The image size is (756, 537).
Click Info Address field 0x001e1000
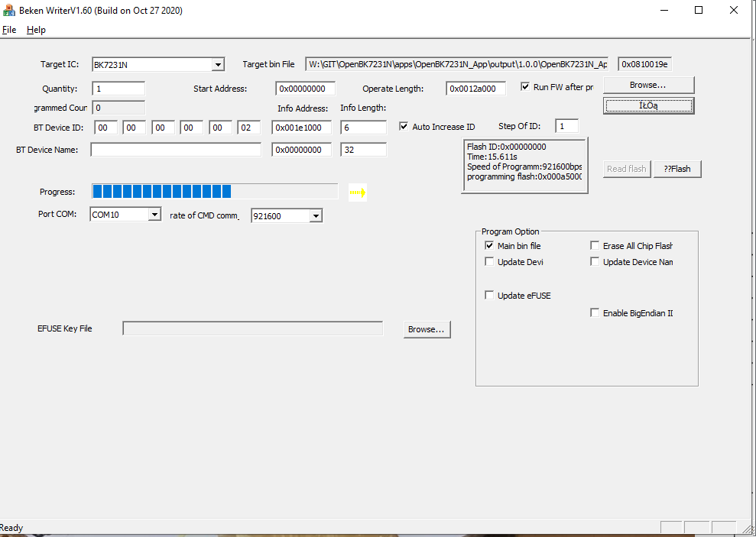pyautogui.click(x=301, y=128)
